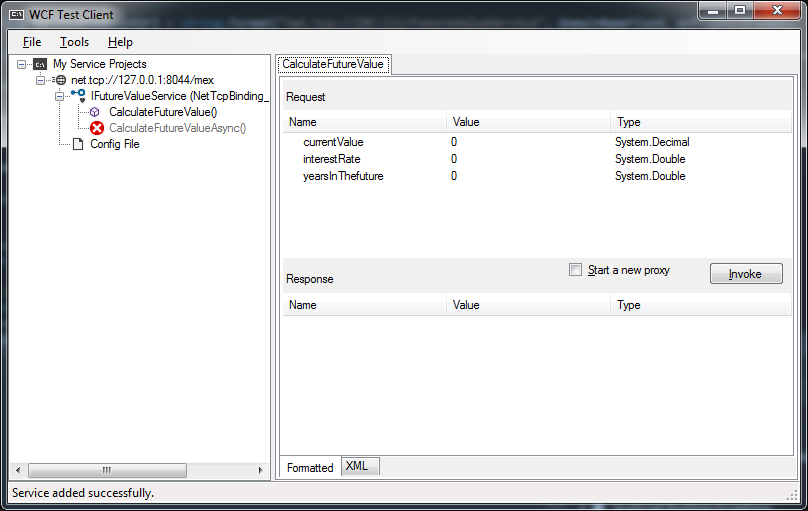Open the Help menu
The height and width of the screenshot is (511, 808).
[x=120, y=42]
